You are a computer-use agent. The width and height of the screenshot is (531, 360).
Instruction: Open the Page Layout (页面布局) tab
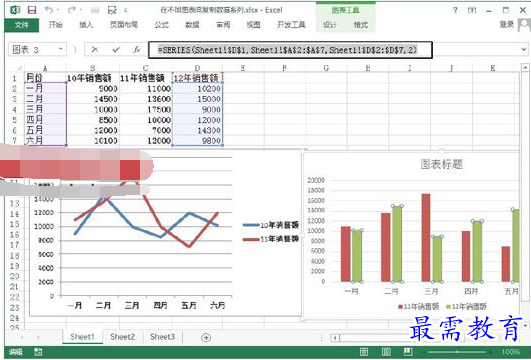tap(124, 25)
